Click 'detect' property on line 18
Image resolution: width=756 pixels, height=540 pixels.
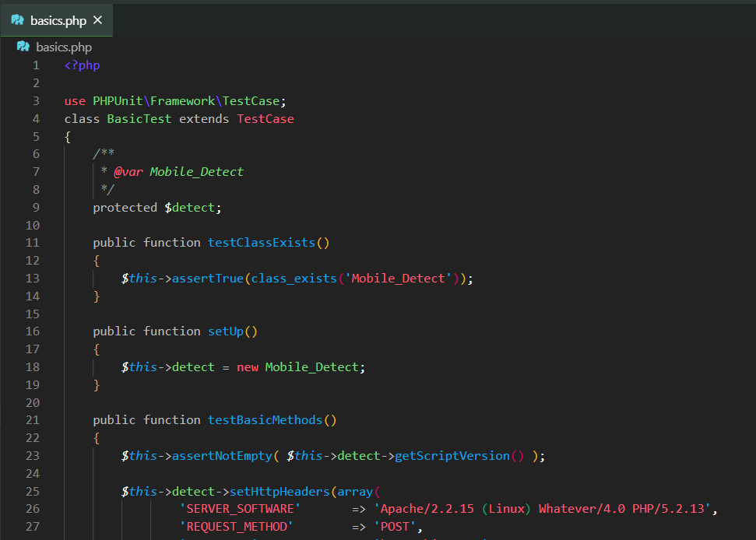[193, 367]
